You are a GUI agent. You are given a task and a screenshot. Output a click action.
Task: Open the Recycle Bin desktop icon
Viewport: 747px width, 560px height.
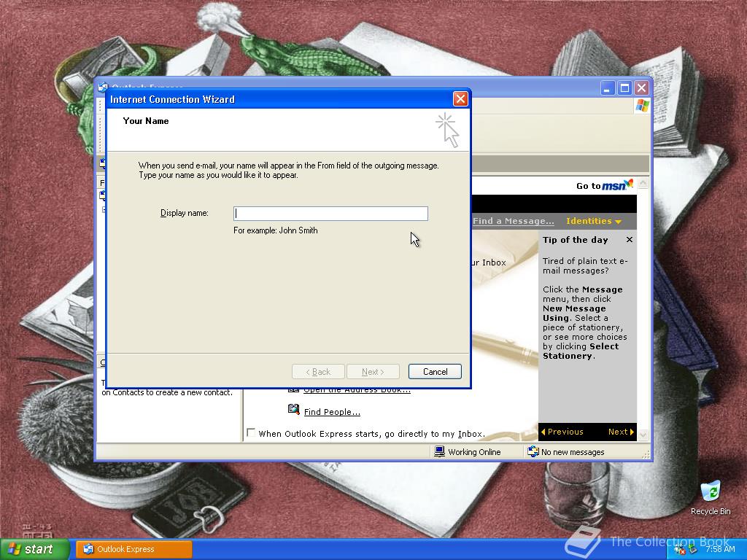tap(711, 498)
